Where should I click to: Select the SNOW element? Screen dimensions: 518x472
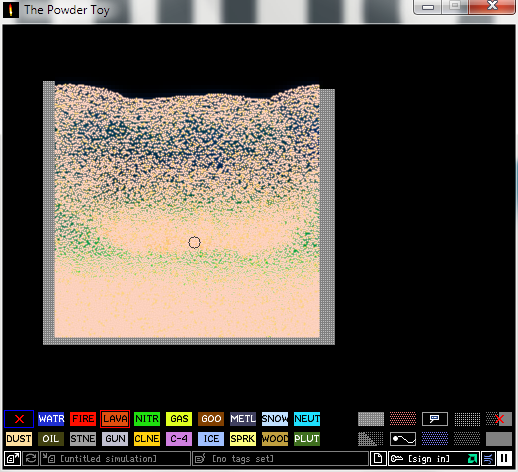pos(275,419)
